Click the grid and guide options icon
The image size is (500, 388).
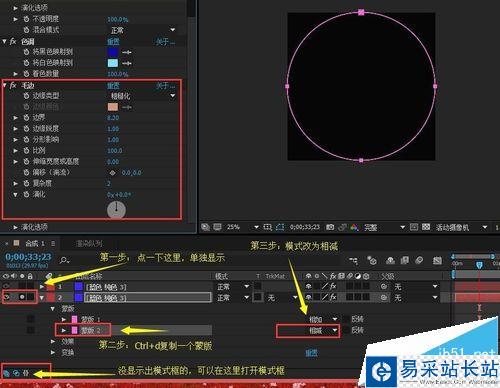(x=267, y=227)
